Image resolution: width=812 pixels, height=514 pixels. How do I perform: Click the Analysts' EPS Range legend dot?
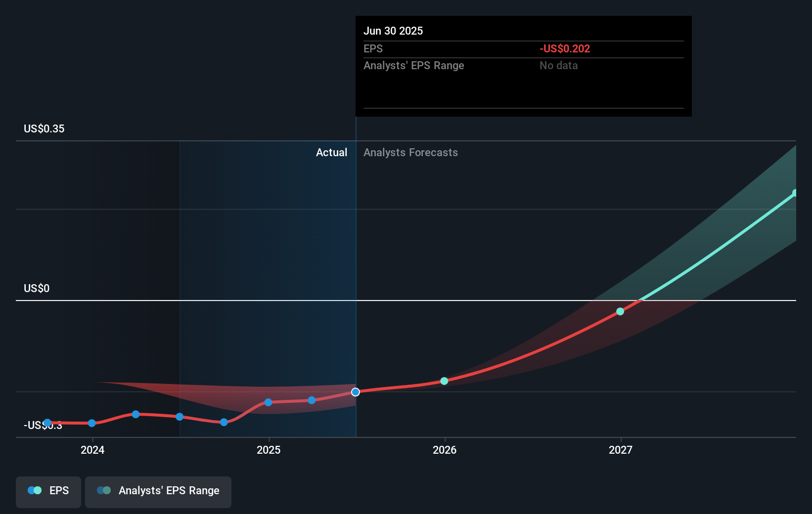click(x=102, y=490)
